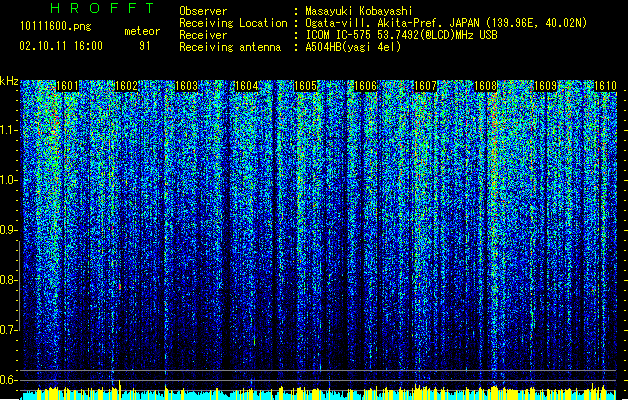Click the date 02.10.11 16:00
Image resolution: width=629 pixels, height=400 pixels.
[x=61, y=46]
